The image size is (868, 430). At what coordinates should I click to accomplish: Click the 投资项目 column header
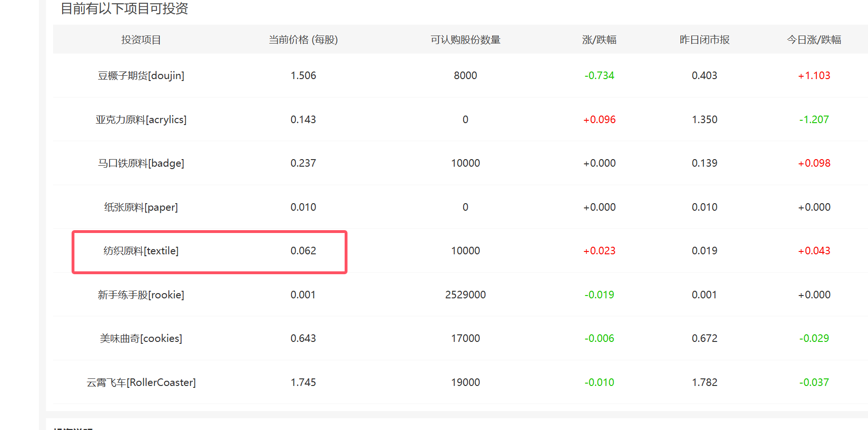pyautogui.click(x=141, y=40)
